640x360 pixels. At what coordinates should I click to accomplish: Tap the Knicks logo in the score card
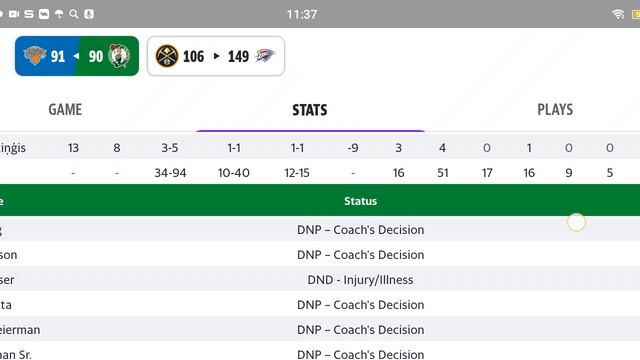tap(35, 56)
